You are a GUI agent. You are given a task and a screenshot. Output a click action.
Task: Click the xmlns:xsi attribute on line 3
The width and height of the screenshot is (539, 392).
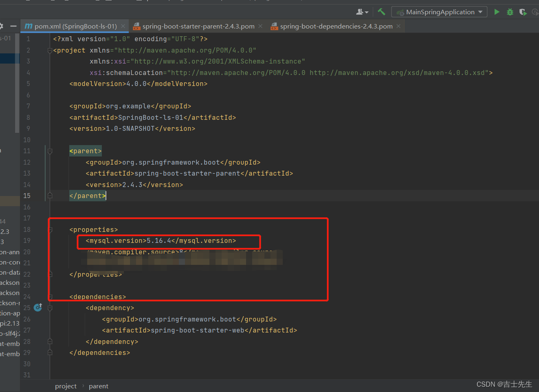[x=197, y=62]
